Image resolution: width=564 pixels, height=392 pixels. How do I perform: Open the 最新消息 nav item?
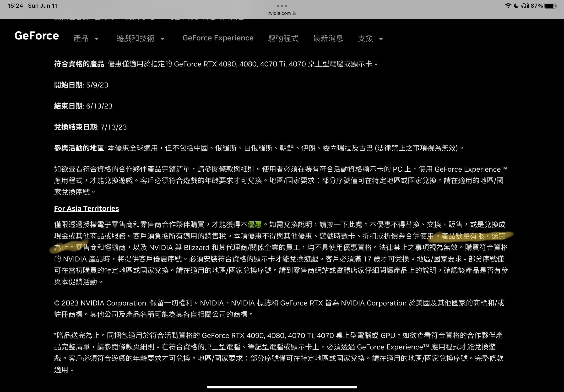[x=328, y=38]
